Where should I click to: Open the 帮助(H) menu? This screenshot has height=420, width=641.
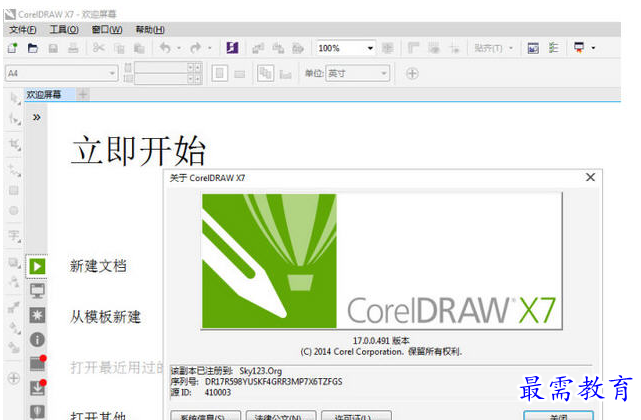tap(150, 30)
